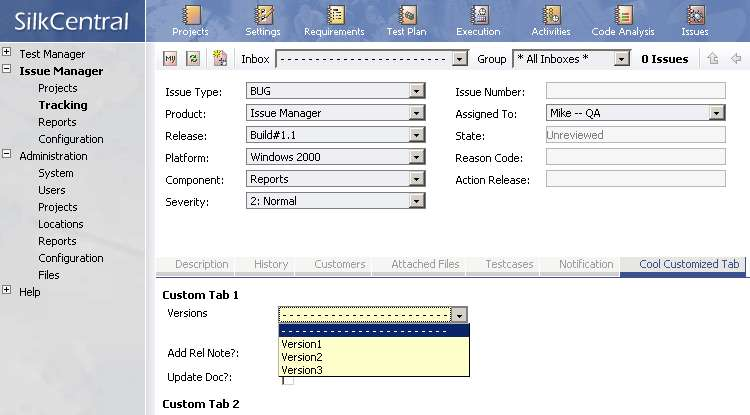The height and width of the screenshot is (415, 750).
Task: Click the green refresh toolbar icon
Action: [x=193, y=59]
